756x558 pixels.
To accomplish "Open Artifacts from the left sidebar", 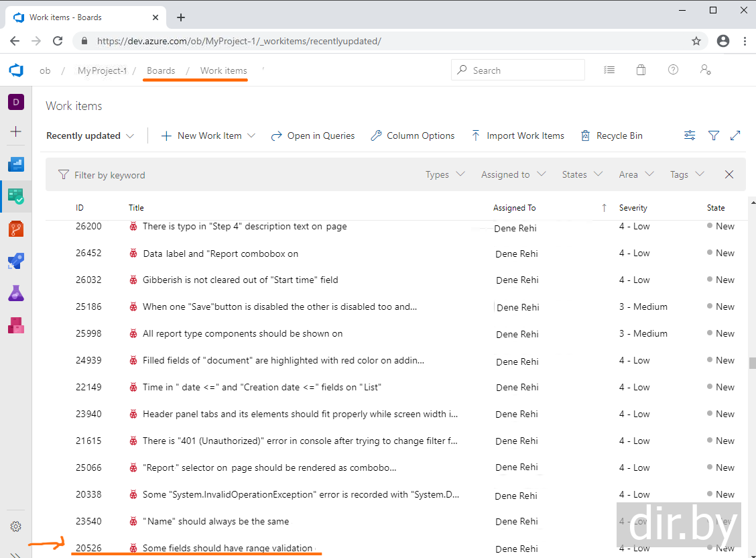I will tap(15, 326).
